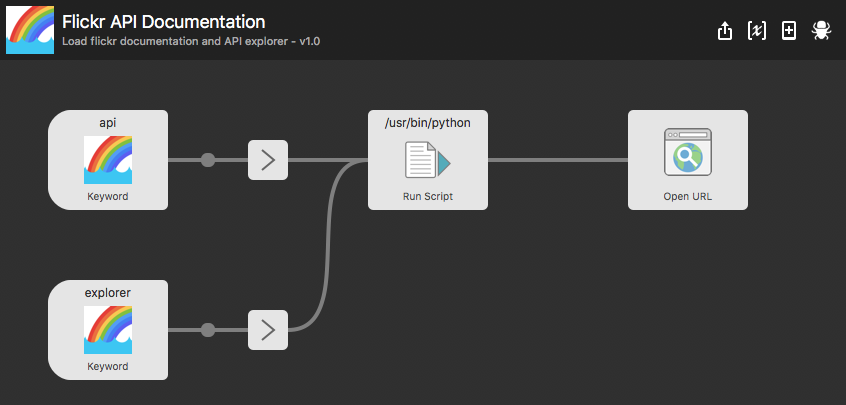The image size is (846, 405).
Task: Click the Open URL browser globe icon
Action: coord(688,152)
